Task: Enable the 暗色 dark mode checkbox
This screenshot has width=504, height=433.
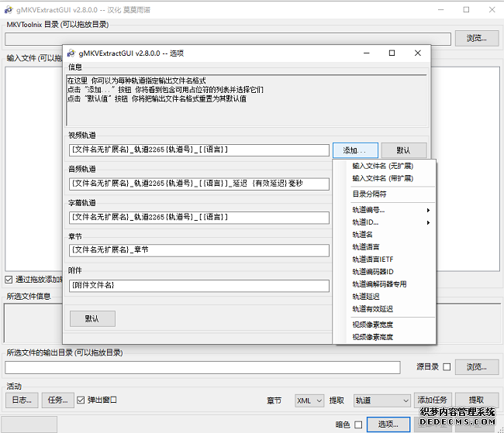Action: coord(357,424)
